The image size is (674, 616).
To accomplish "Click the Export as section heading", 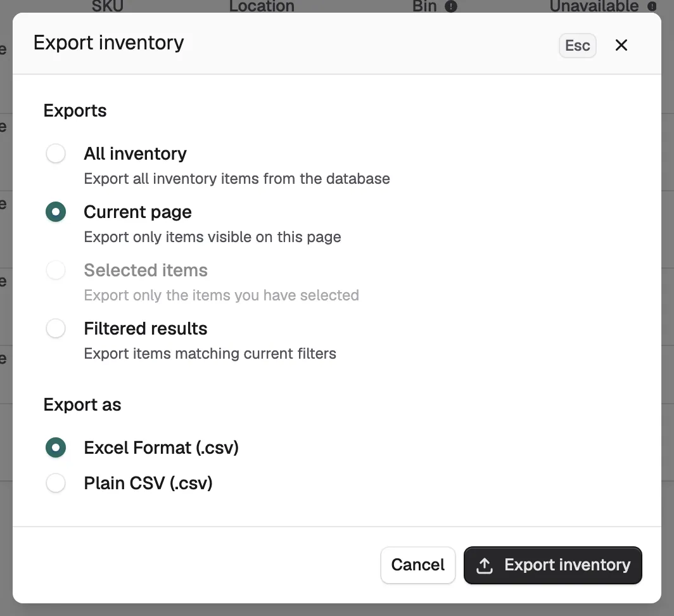I will (82, 405).
